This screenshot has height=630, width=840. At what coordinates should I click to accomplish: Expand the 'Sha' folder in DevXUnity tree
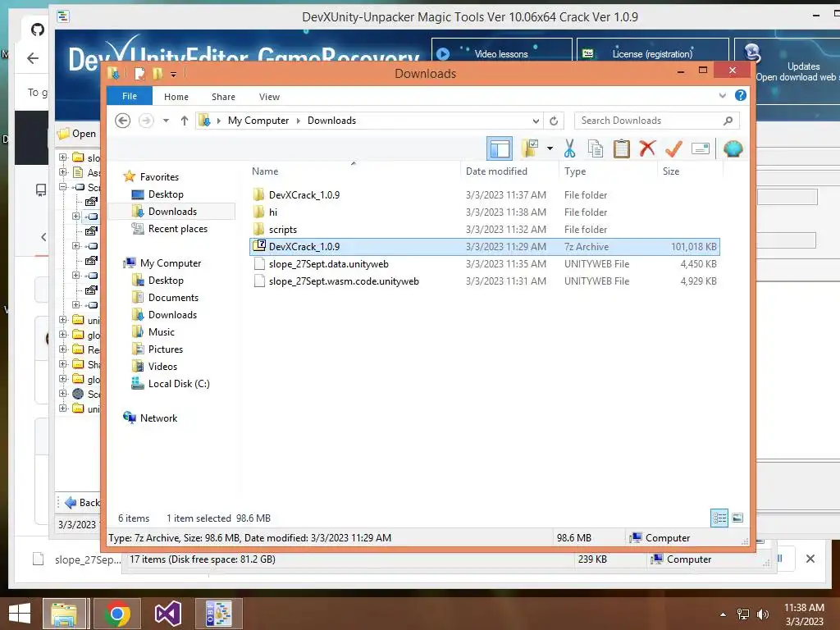click(x=62, y=363)
